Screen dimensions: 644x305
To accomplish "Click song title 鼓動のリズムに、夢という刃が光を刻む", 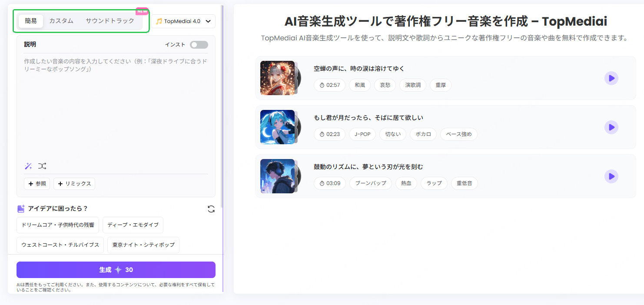I will pyautogui.click(x=368, y=167).
